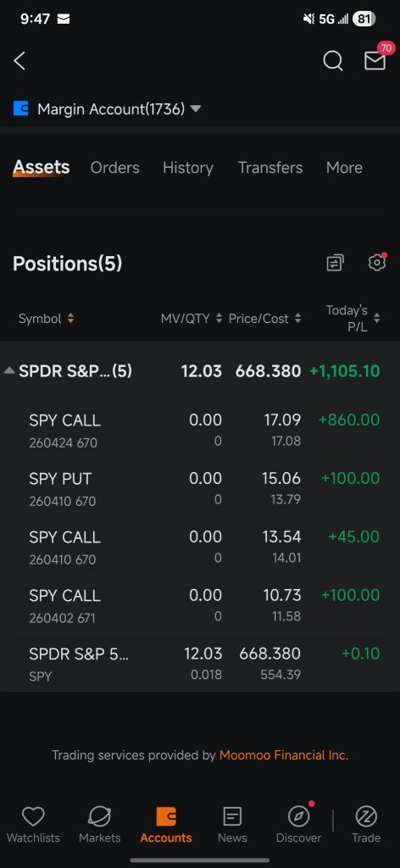Sort by Price/Cost column header

coord(264,319)
